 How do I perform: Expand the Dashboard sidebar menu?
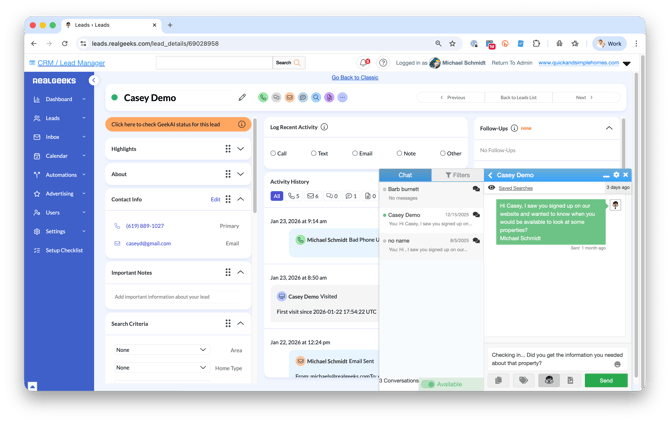tap(60, 99)
